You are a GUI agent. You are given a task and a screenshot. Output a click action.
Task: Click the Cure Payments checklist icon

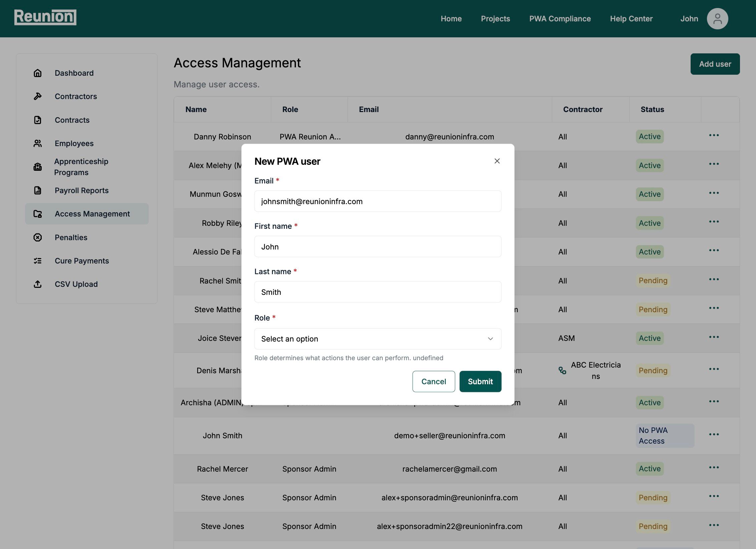point(38,261)
